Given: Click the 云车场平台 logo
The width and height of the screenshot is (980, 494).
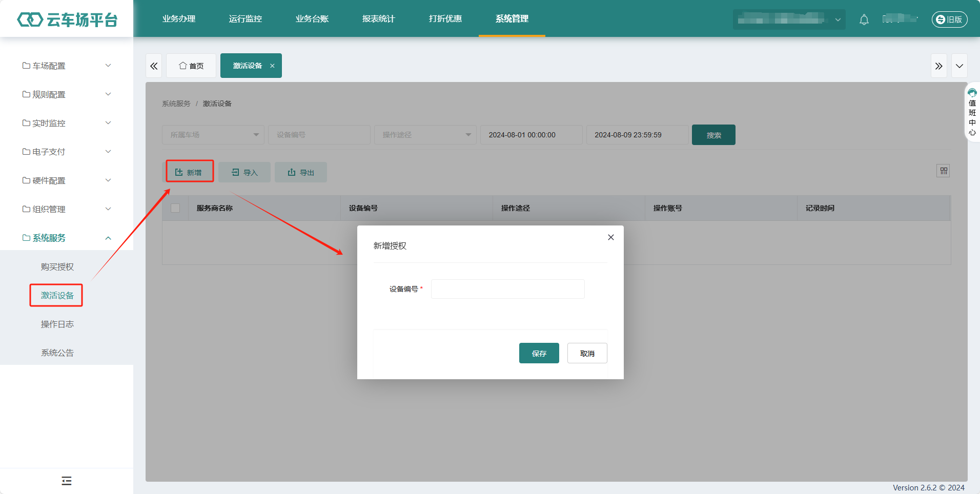Looking at the screenshot, I should click(x=67, y=19).
